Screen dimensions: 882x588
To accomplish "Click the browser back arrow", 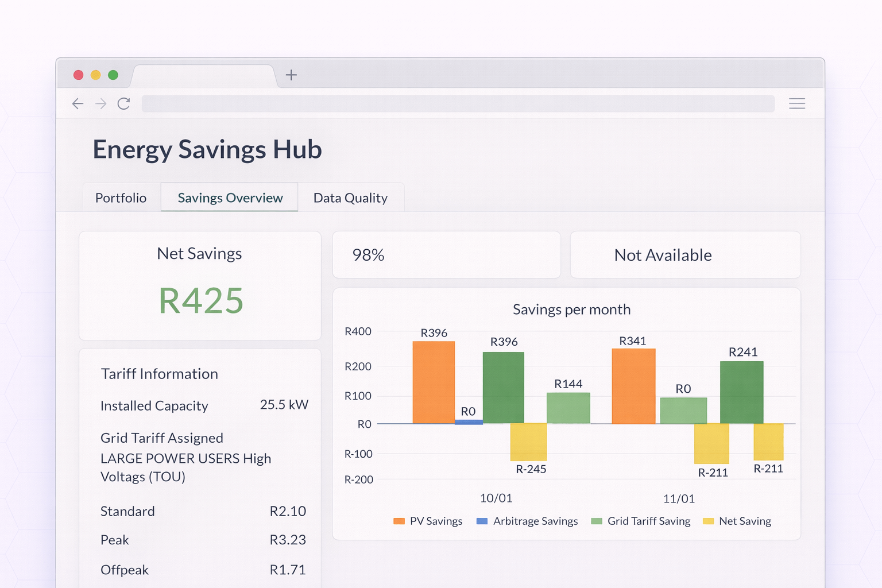I will 78,103.
